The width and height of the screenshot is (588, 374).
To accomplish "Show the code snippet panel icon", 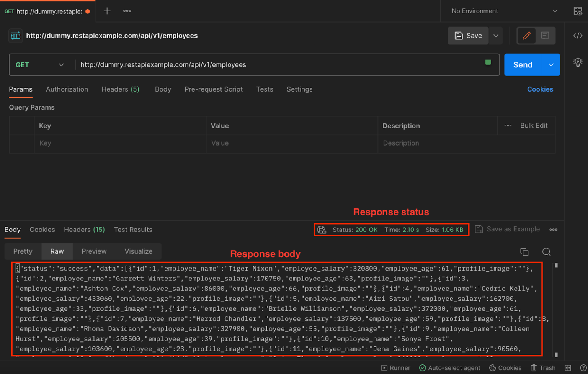I will point(578,36).
